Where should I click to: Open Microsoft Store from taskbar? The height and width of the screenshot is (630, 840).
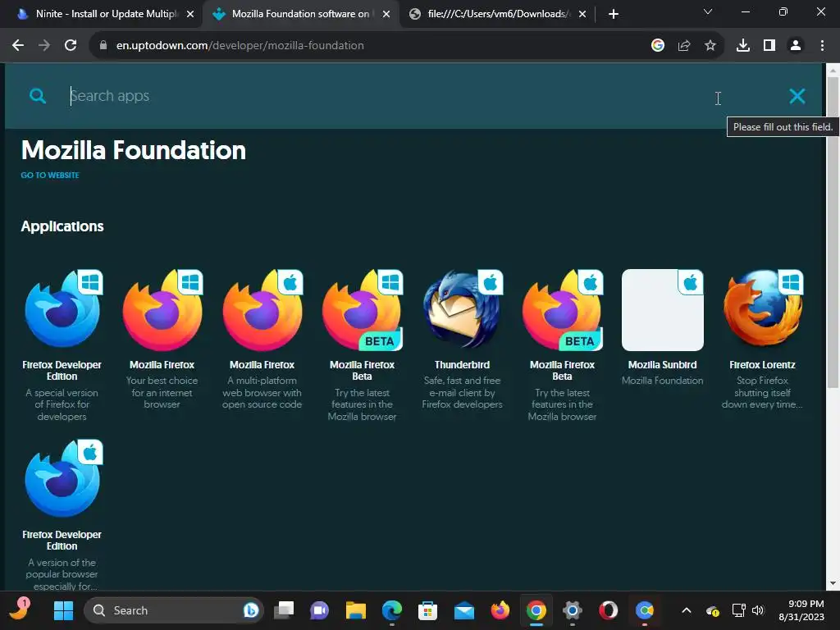(x=427, y=610)
